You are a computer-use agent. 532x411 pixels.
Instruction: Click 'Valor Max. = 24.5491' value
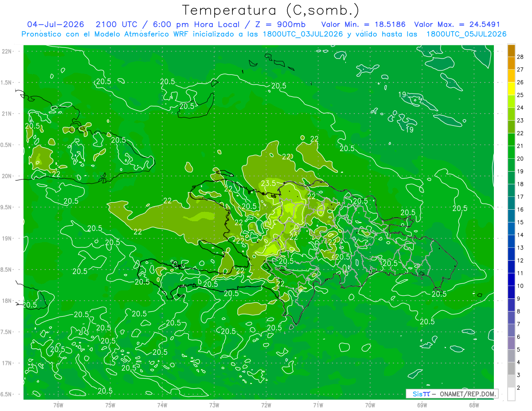tap(457, 24)
